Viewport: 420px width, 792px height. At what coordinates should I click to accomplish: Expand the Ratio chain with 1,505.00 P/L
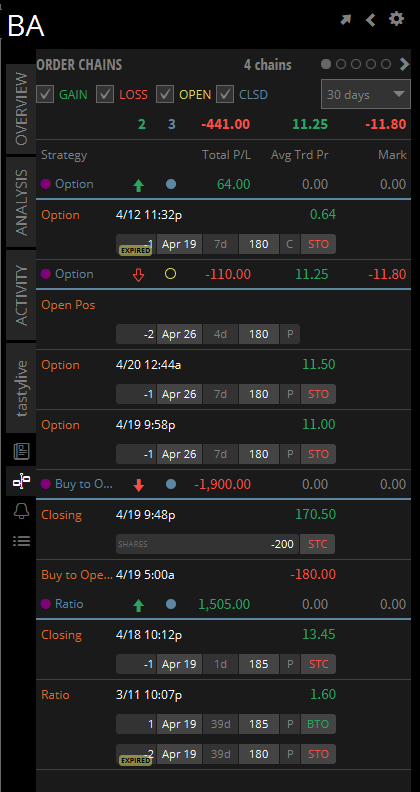(x=224, y=604)
